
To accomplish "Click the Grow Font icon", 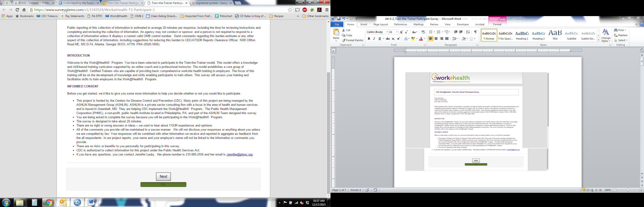I will pos(401,32).
